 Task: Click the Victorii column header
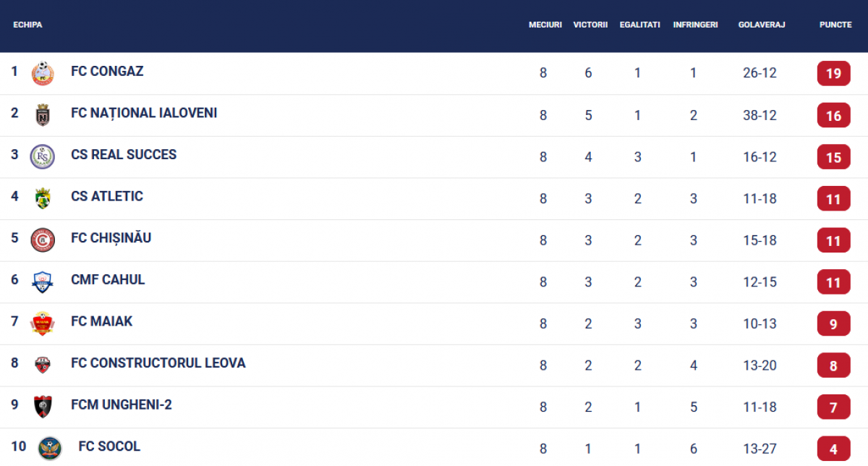point(590,25)
